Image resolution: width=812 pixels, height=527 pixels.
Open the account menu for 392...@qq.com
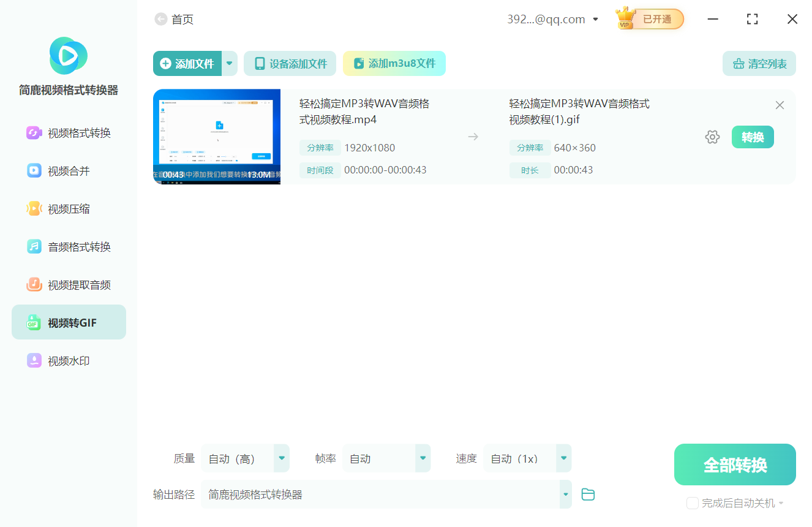(x=594, y=18)
